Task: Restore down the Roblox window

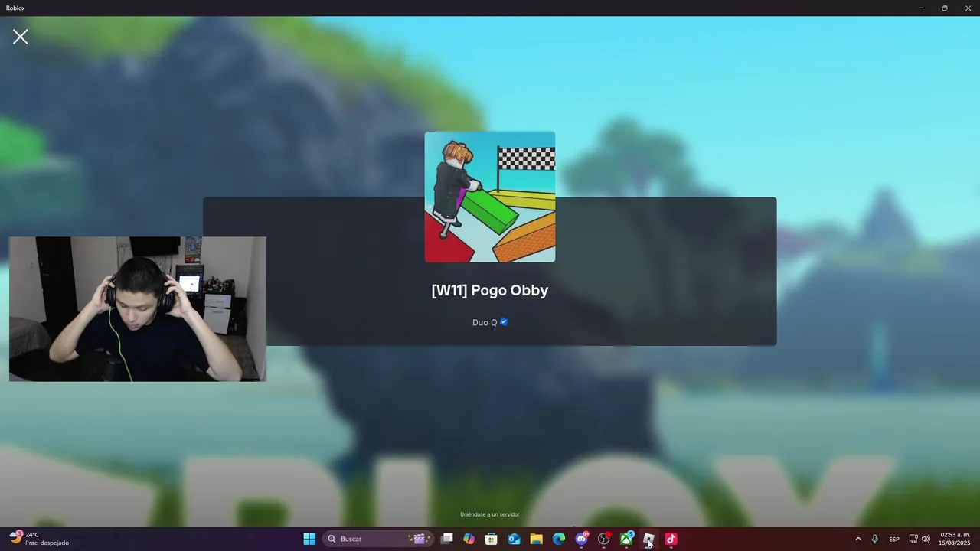Action: (x=945, y=8)
